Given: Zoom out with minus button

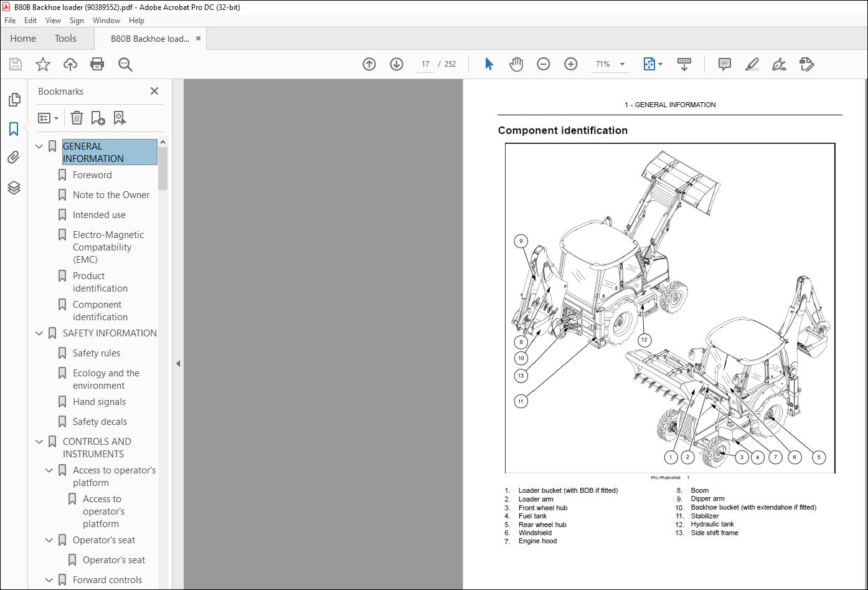Looking at the screenshot, I should pos(544,64).
